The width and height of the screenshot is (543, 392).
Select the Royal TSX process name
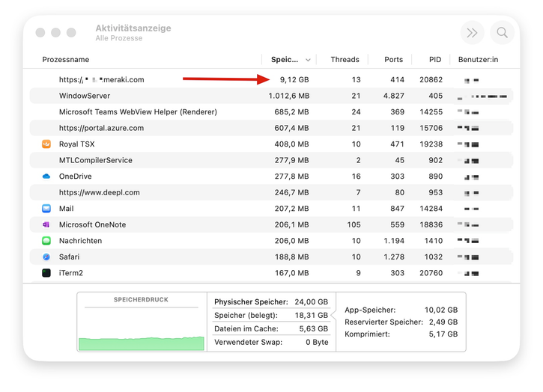point(76,144)
